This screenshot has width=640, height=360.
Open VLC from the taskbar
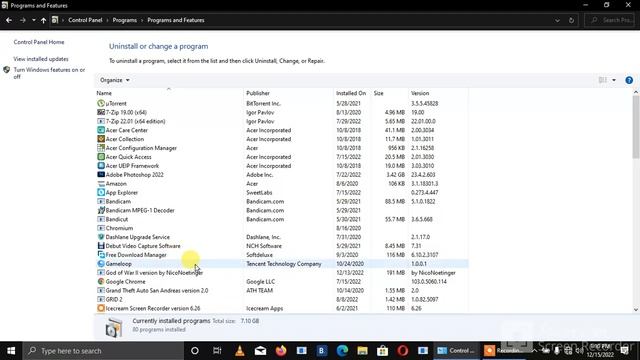coord(240,351)
